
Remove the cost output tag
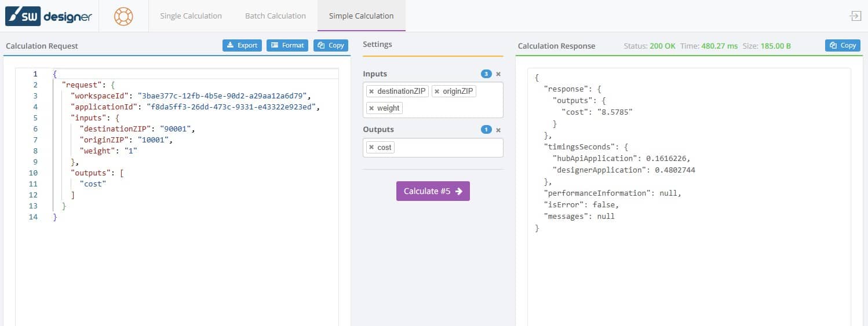click(x=371, y=148)
